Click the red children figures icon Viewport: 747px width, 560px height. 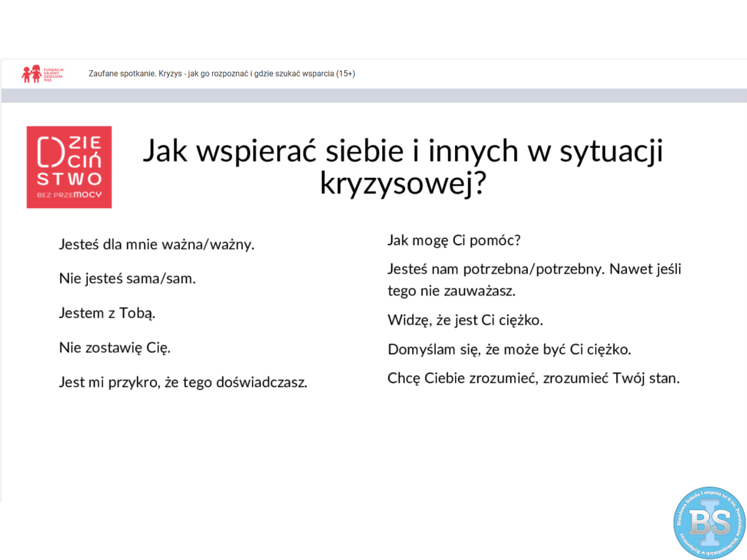point(31,73)
